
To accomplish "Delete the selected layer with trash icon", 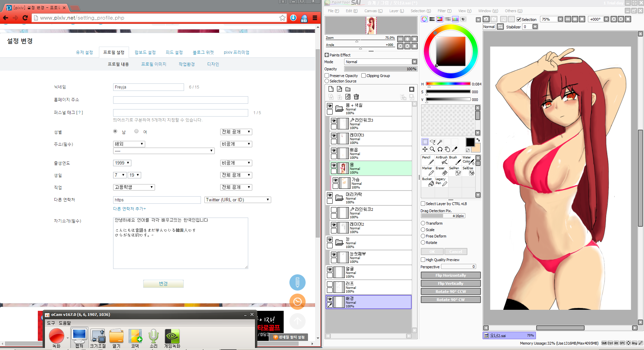I will click(x=356, y=97).
